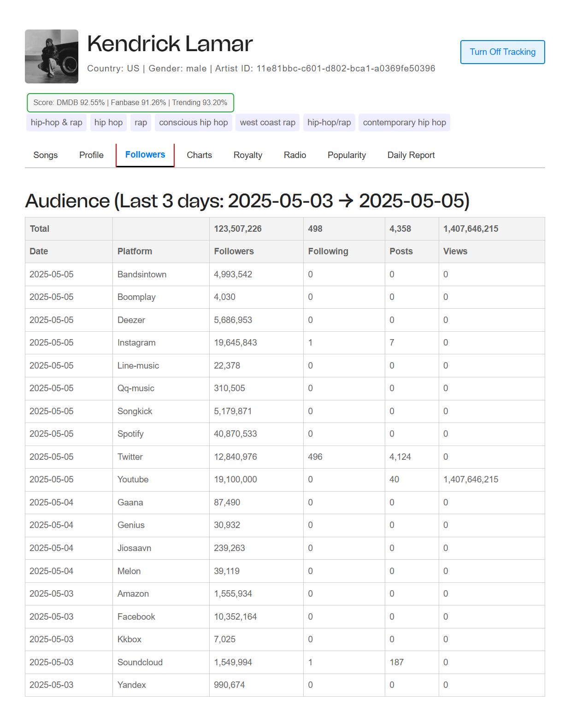The height and width of the screenshot is (710, 588).
Task: Click total followers value 123,507,226
Action: (x=238, y=229)
